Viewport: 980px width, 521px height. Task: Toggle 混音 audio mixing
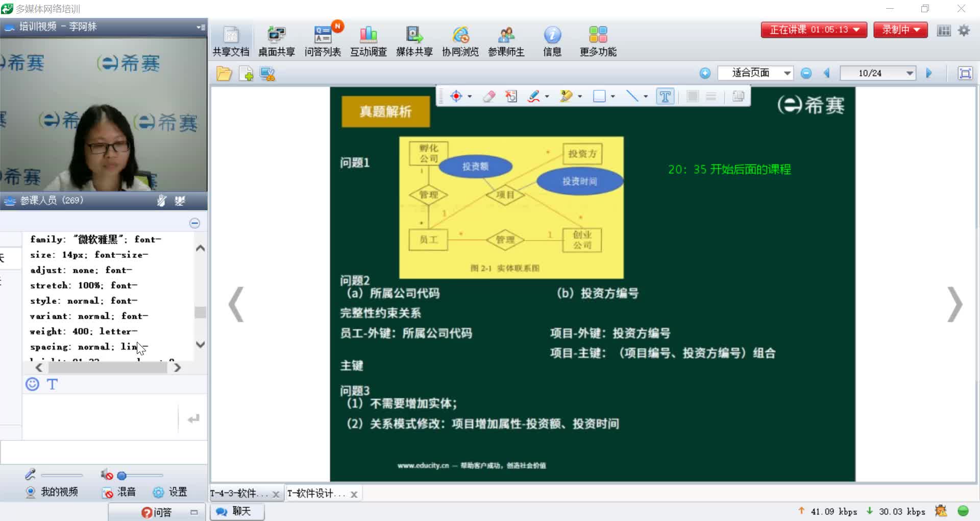119,492
